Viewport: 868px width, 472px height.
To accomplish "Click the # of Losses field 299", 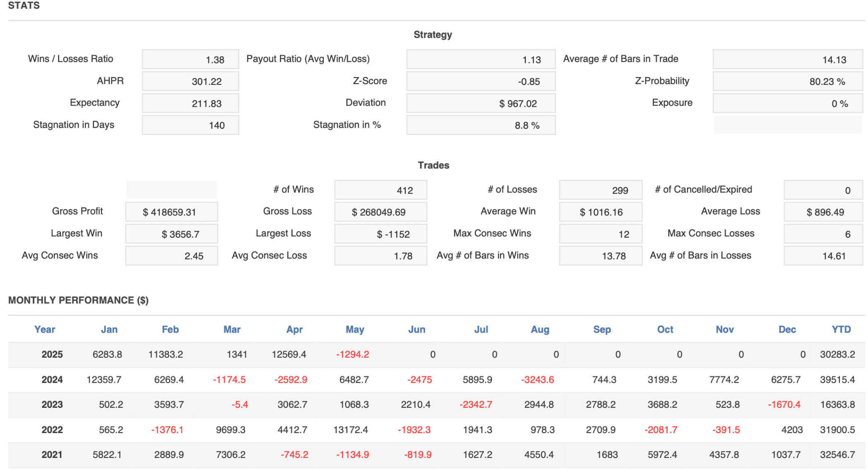I will click(x=600, y=190).
